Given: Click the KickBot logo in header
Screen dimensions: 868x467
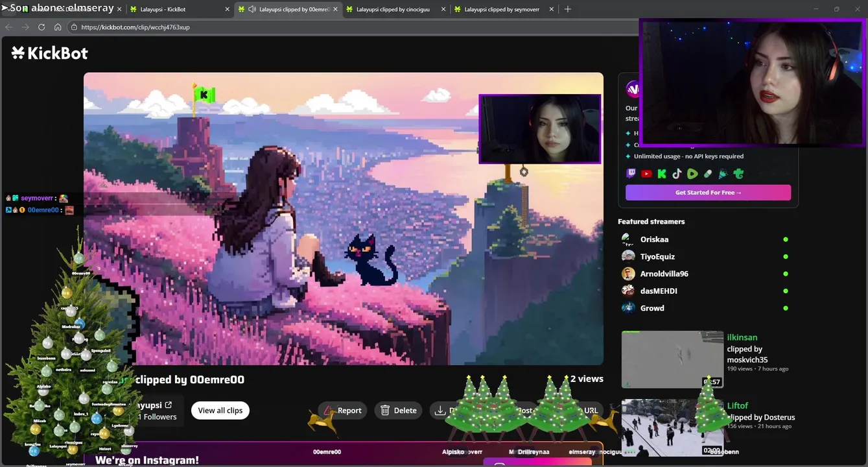Looking at the screenshot, I should click(49, 53).
